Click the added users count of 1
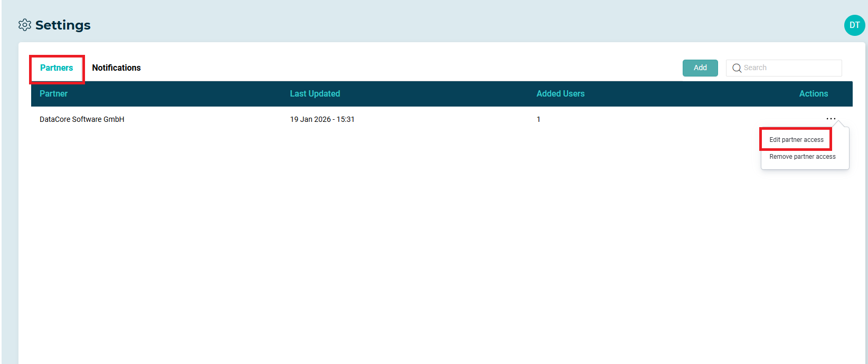Image resolution: width=868 pixels, height=364 pixels. click(539, 119)
